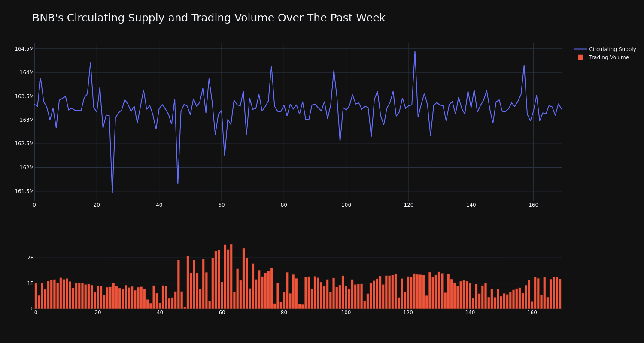Click the 80 tick on the upper x-axis
Viewport: 644px width, 343px height.
coord(284,205)
